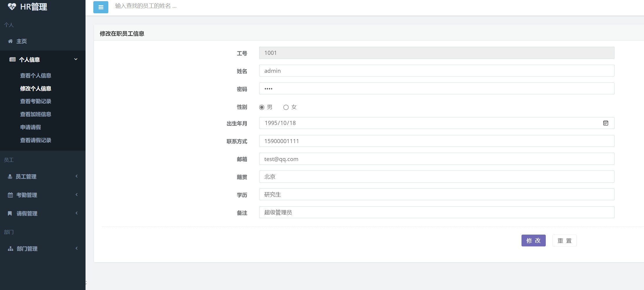The width and height of the screenshot is (644, 290).
Task: Click the 工号 field label
Action: [242, 53]
